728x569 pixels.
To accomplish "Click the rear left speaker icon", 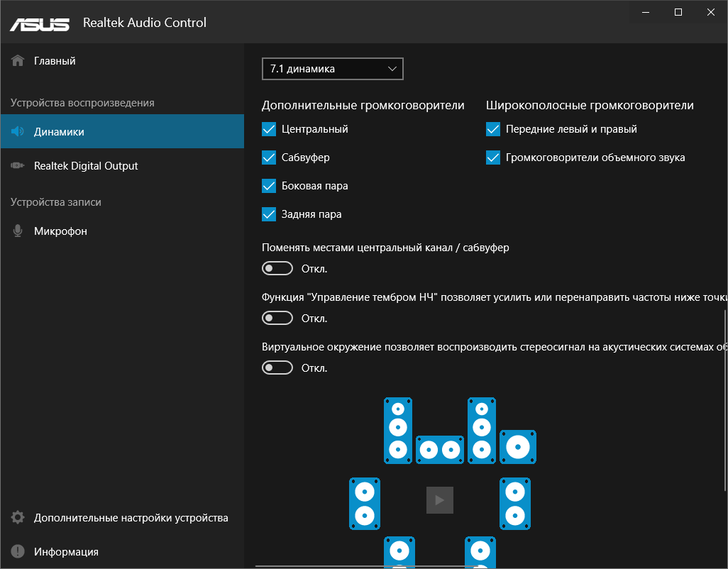I will pos(399,553).
